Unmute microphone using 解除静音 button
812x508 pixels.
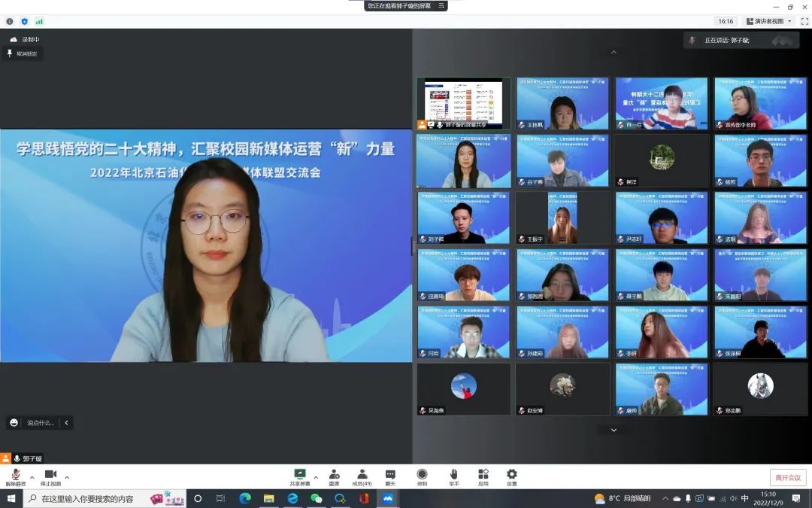(x=15, y=476)
